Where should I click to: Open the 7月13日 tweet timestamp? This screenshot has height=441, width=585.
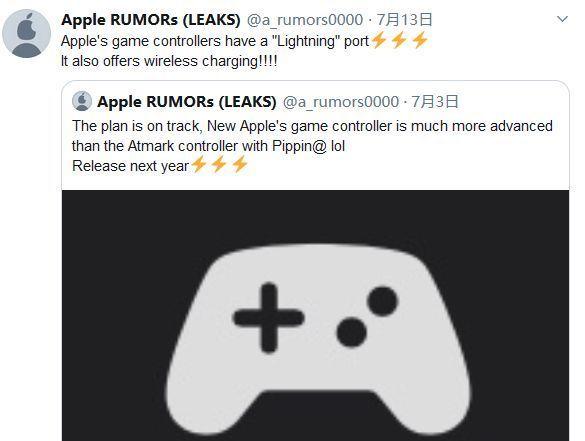coord(404,20)
